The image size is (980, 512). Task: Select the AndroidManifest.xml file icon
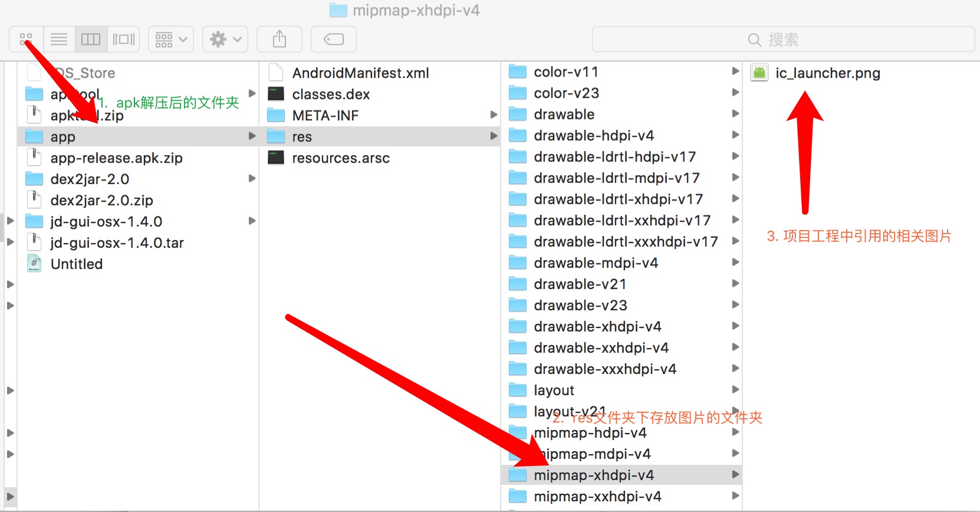pos(276,73)
